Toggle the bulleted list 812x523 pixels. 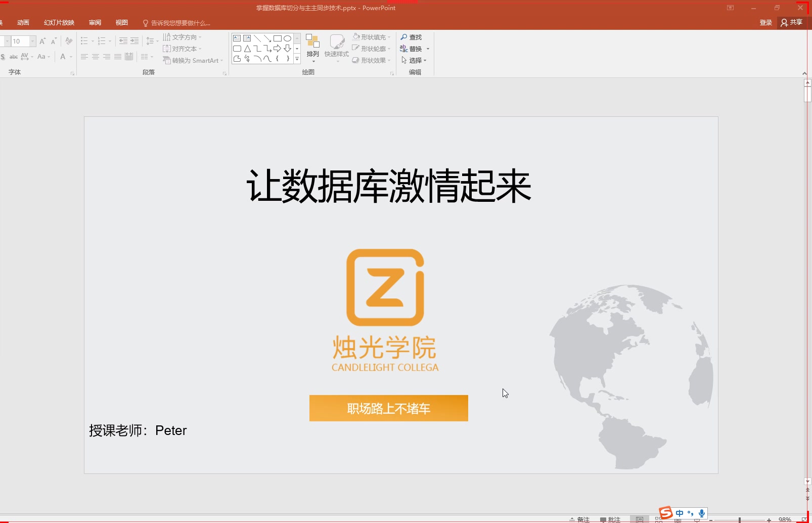coord(84,41)
